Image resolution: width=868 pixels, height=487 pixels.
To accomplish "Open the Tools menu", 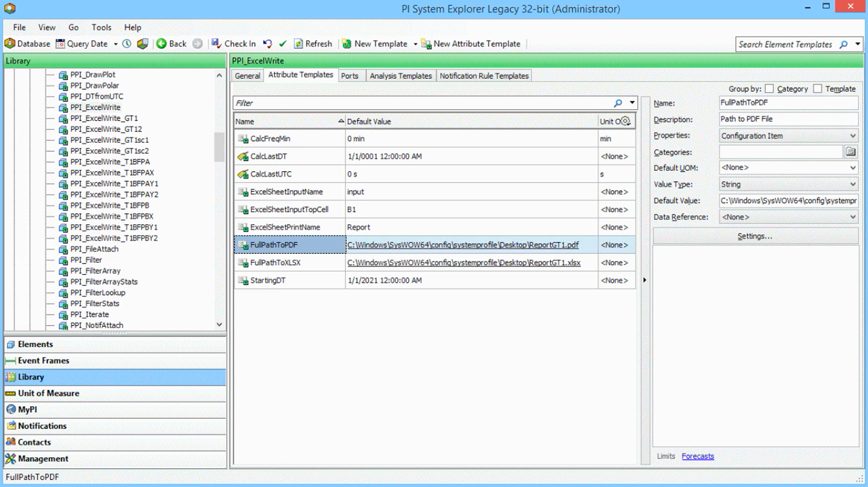I will [101, 27].
